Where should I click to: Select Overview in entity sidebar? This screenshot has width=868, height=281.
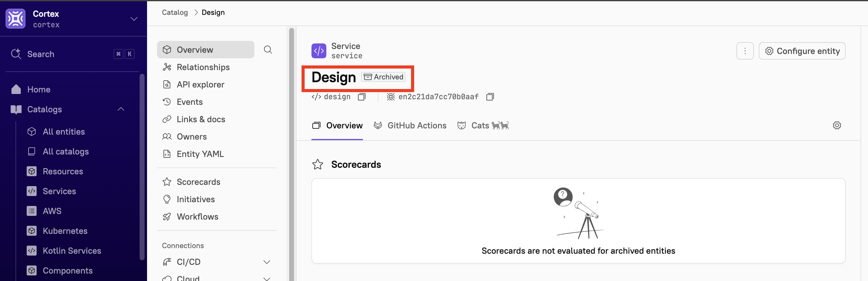click(206, 50)
